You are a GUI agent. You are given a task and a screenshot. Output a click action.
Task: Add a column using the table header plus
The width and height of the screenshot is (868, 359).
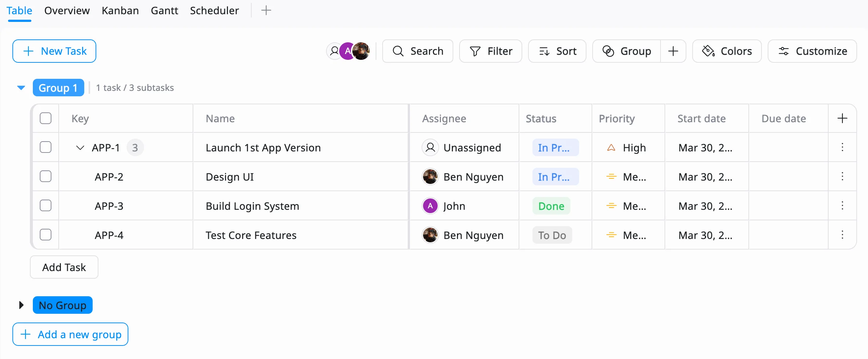tap(842, 119)
